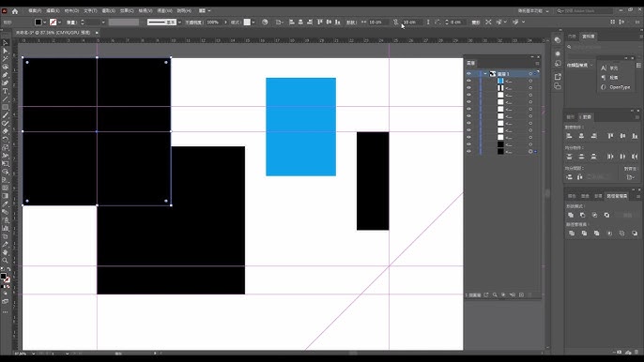Click the graphic style swatch in control bar
644x362 pixels.
tap(247, 23)
